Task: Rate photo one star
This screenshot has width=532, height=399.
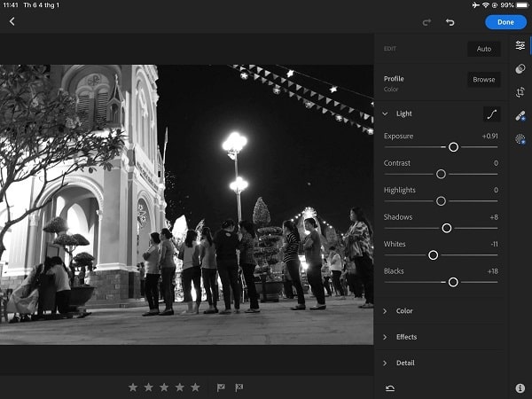Action: click(133, 387)
